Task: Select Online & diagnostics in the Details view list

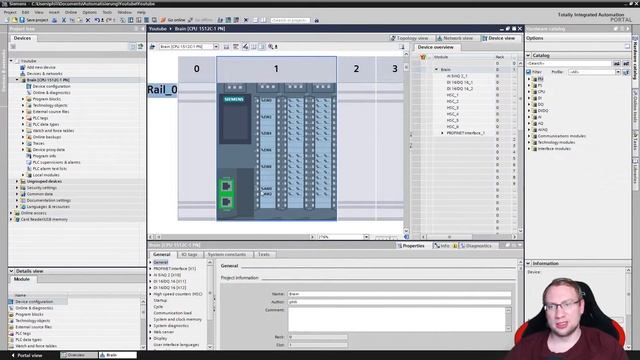Action: pos(34,308)
